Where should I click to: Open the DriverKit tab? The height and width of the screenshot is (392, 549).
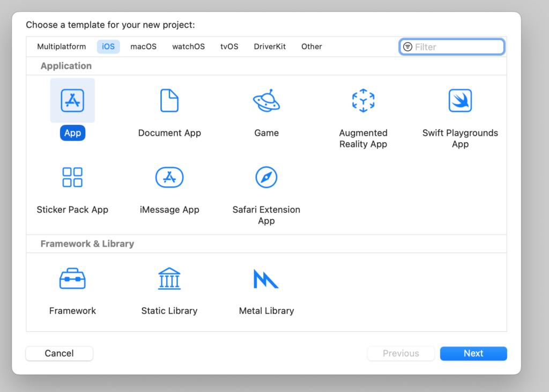click(x=270, y=47)
